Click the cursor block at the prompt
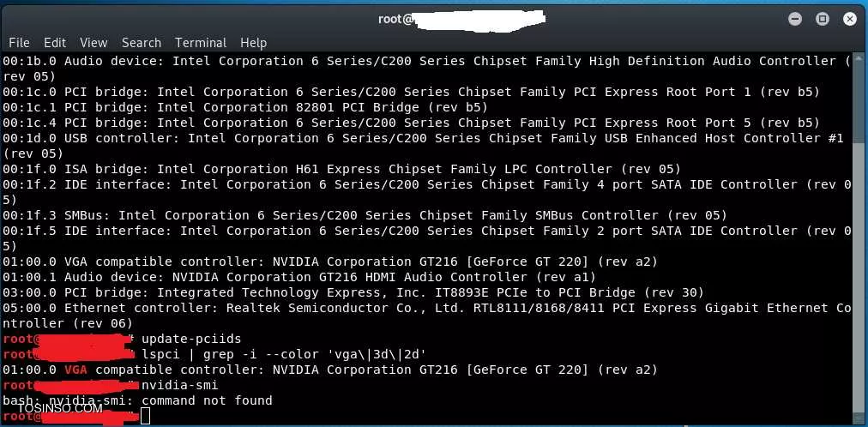 coord(145,415)
